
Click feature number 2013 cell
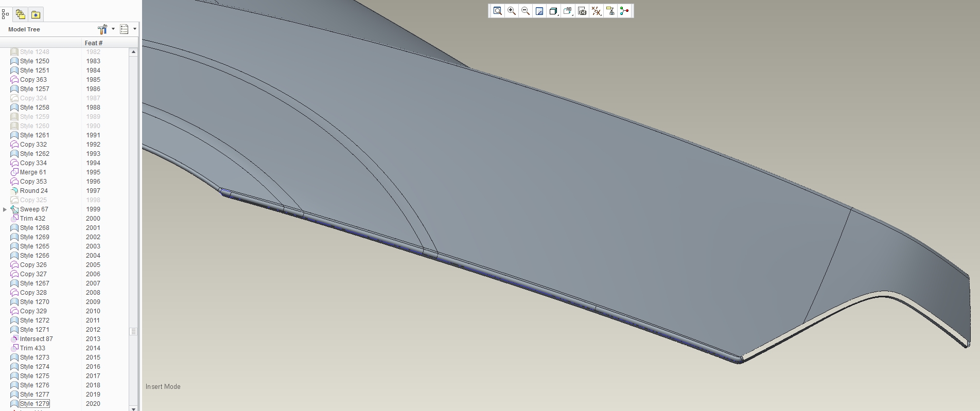tap(93, 339)
